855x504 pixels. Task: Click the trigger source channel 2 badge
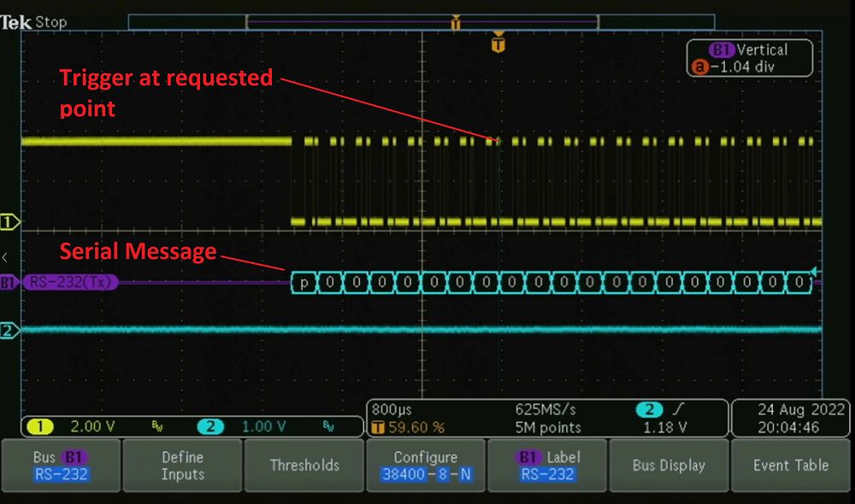(x=650, y=410)
